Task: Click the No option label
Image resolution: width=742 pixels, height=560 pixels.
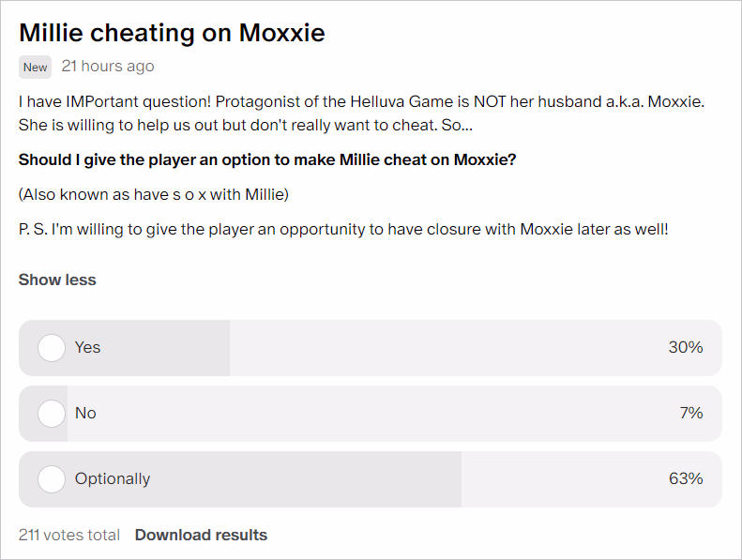Action: (85, 414)
